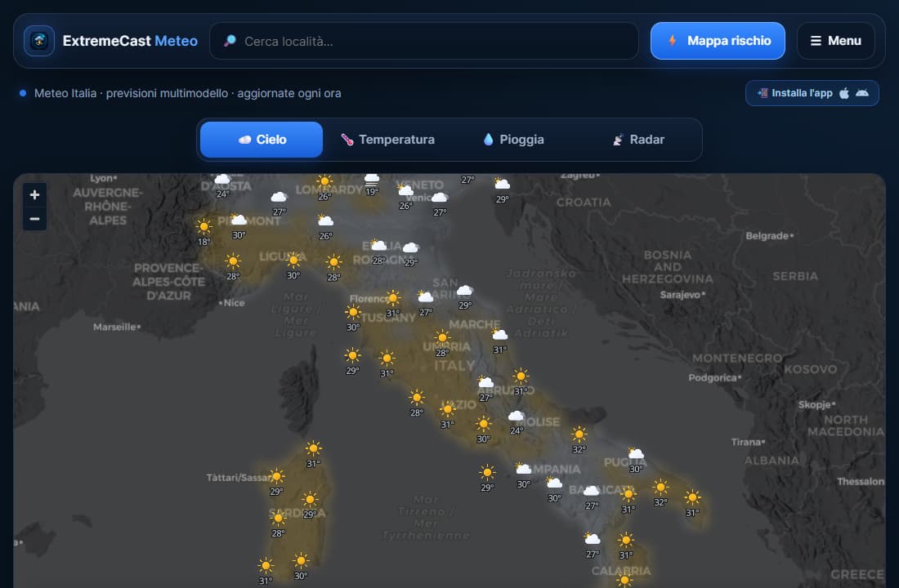
Task: Click the Apple logo icon
Action: (844, 93)
